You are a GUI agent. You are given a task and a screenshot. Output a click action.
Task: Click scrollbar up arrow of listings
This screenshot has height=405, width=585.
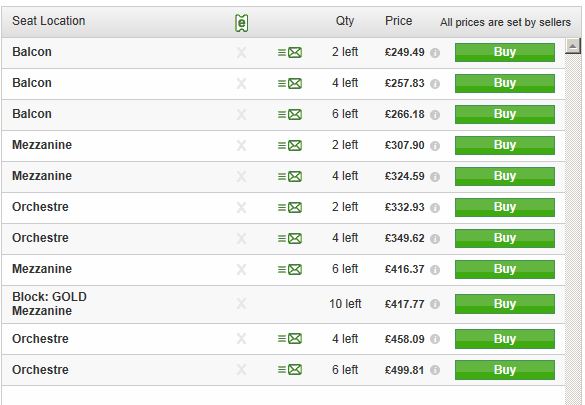click(x=573, y=46)
